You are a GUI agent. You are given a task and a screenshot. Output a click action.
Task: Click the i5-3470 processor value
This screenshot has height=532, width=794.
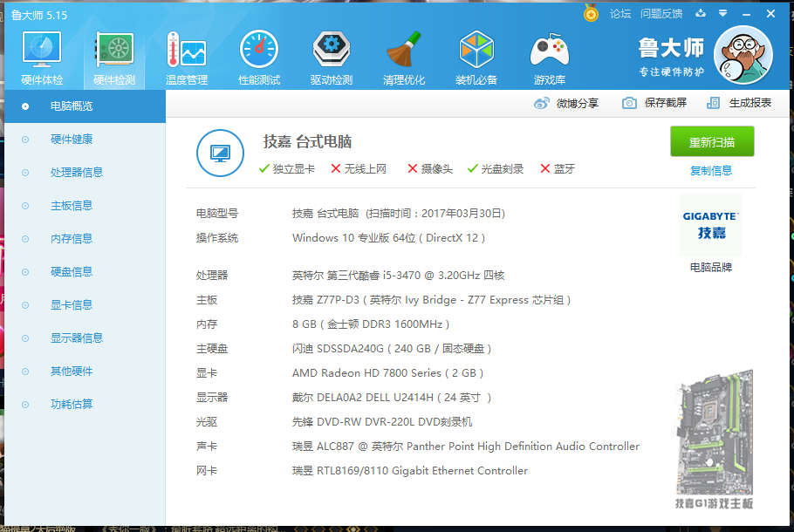click(398, 276)
